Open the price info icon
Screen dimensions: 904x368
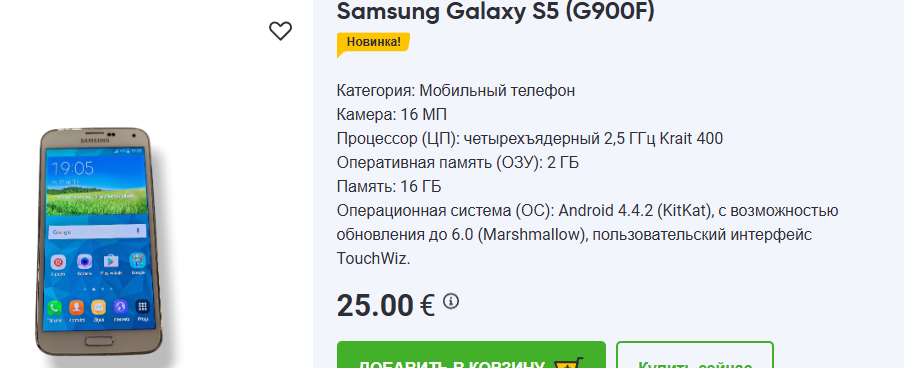point(451,301)
